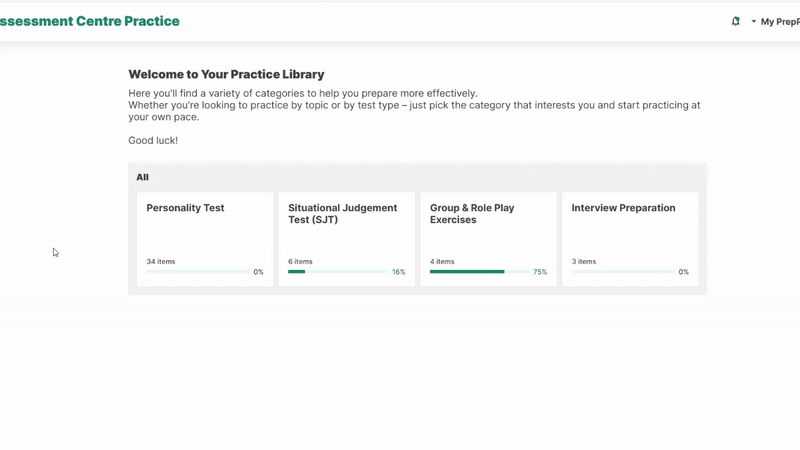Open the Interview Preparation card
The height and width of the screenshot is (450, 800).
click(x=630, y=239)
